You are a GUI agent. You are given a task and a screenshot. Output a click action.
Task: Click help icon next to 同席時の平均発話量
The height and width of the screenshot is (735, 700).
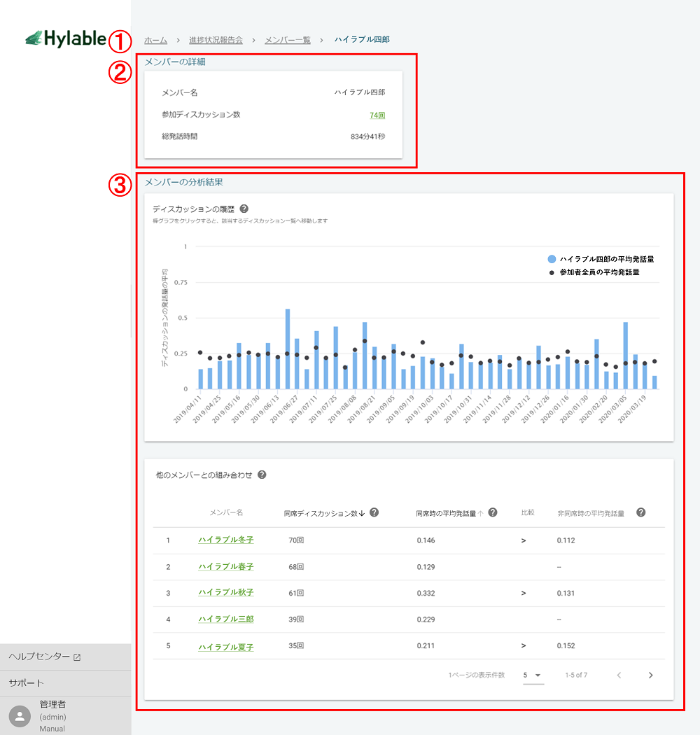tap(492, 512)
